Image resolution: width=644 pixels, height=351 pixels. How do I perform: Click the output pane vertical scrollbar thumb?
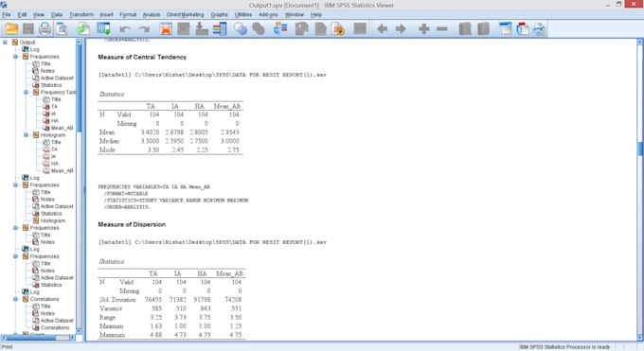tap(640, 149)
